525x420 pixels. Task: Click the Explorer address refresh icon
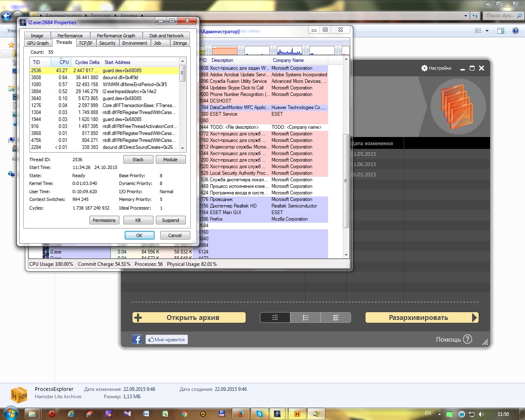point(475,16)
